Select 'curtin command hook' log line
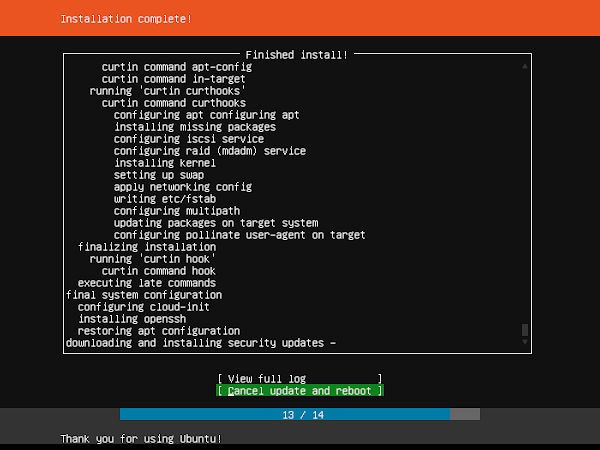 tap(159, 271)
